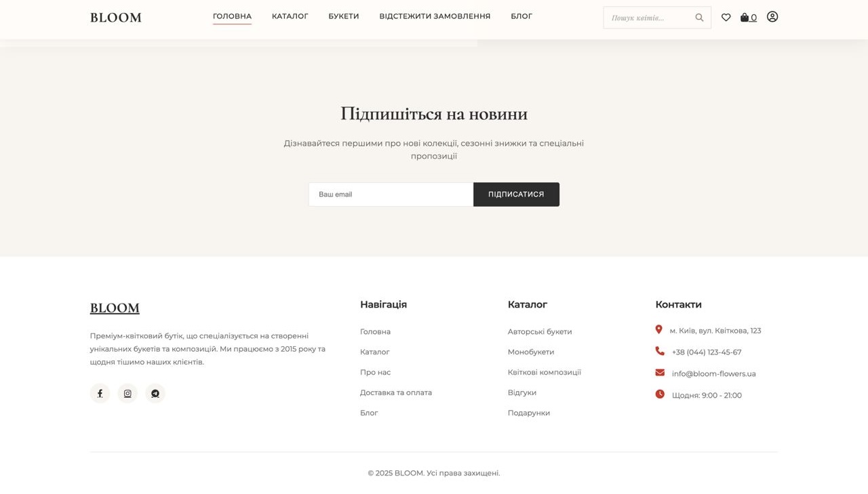Open the Telegram social icon

[x=155, y=393]
